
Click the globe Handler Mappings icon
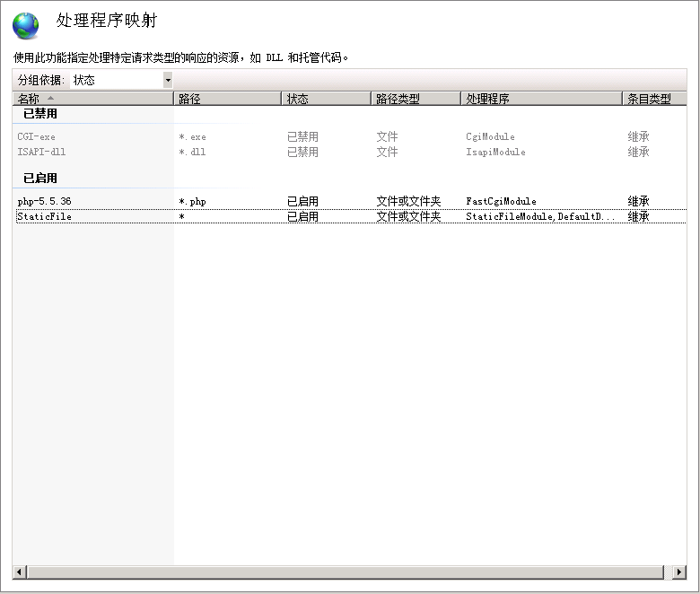(26, 25)
